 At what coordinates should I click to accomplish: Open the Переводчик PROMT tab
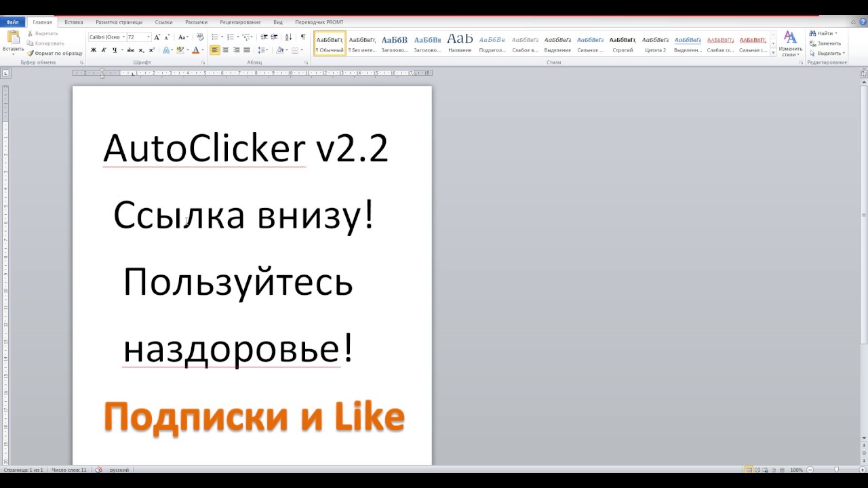pyautogui.click(x=319, y=22)
